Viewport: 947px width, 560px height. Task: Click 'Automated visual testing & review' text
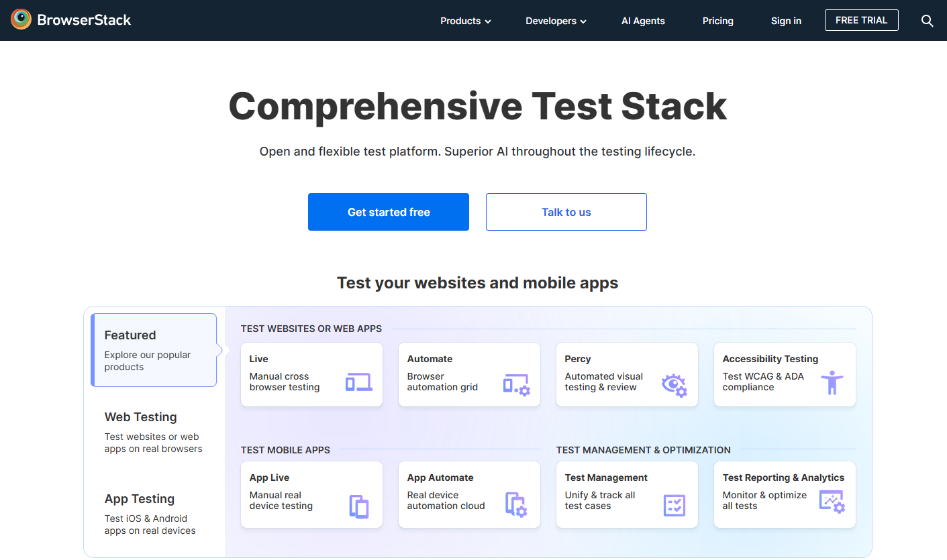pos(603,382)
